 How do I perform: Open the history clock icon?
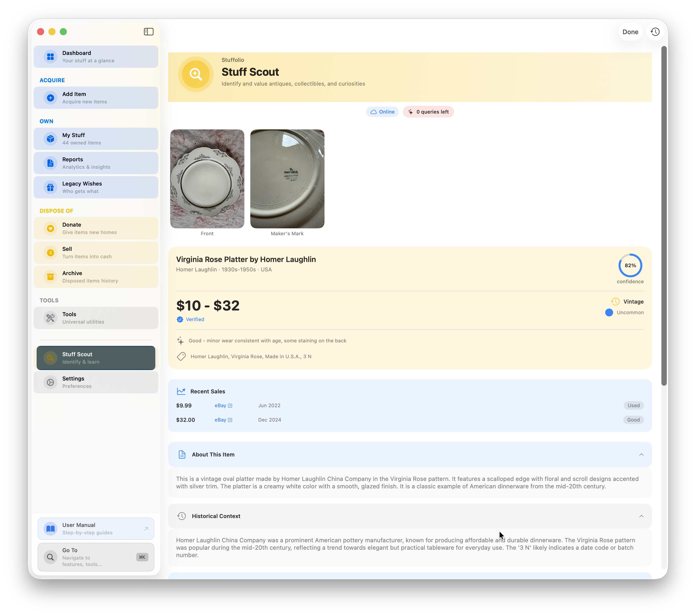point(655,32)
